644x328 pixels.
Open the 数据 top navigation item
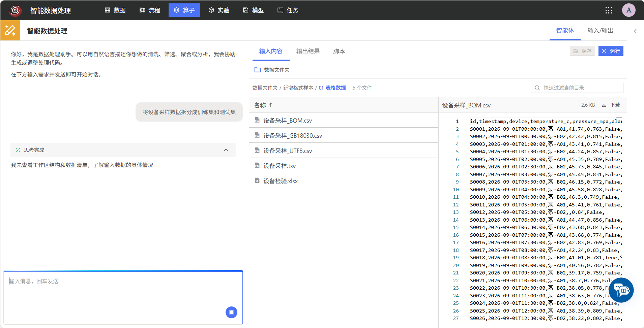(x=115, y=10)
